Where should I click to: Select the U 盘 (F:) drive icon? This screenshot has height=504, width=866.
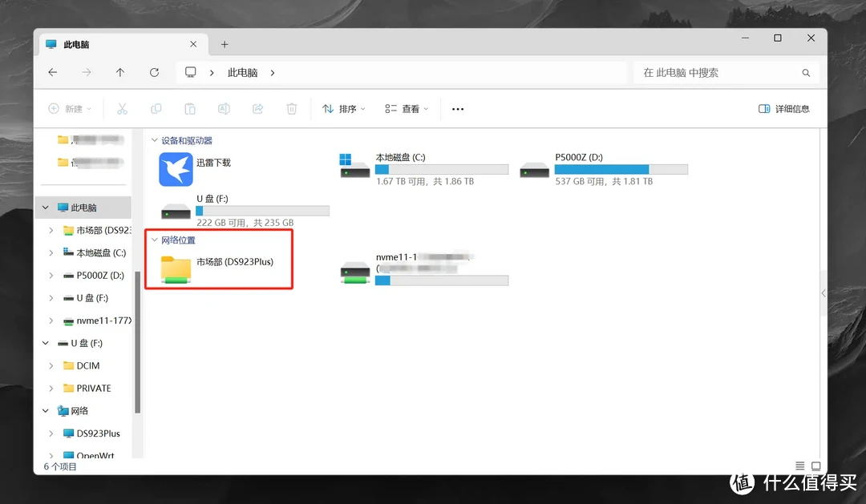pyautogui.click(x=176, y=212)
